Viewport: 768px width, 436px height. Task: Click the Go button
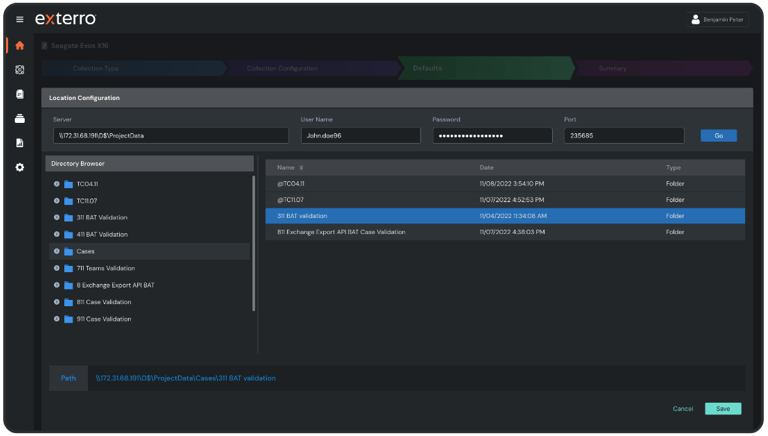coord(719,136)
